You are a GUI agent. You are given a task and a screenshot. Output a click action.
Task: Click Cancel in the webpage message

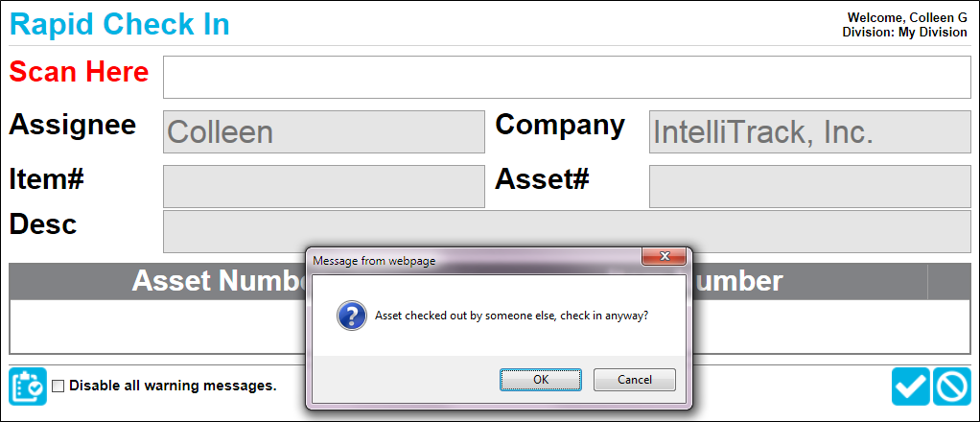pos(635,380)
